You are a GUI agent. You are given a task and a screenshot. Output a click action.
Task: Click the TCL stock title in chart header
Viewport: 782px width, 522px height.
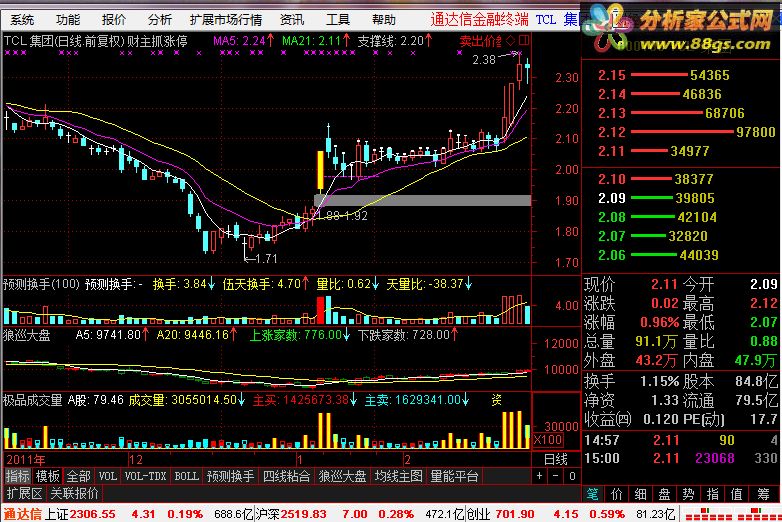point(95,41)
